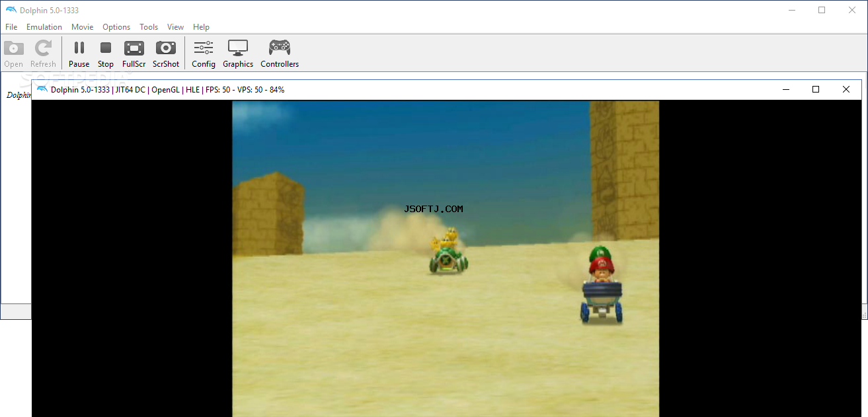
Task: Click the game window title showing FPS: 50
Action: coord(168,89)
